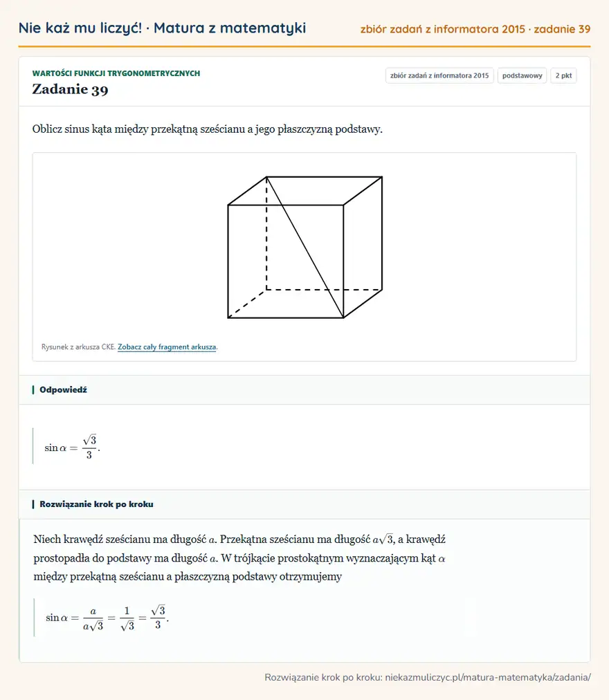Viewport: 609px width, 700px height.
Task: Expand the 'Odpowiedź' section header
Action: (304, 389)
